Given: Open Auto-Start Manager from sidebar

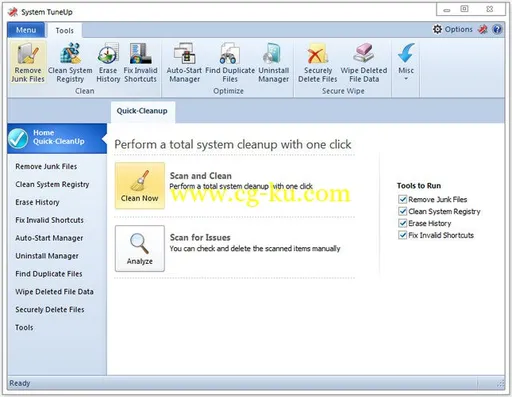Looking at the screenshot, I should 49,238.
